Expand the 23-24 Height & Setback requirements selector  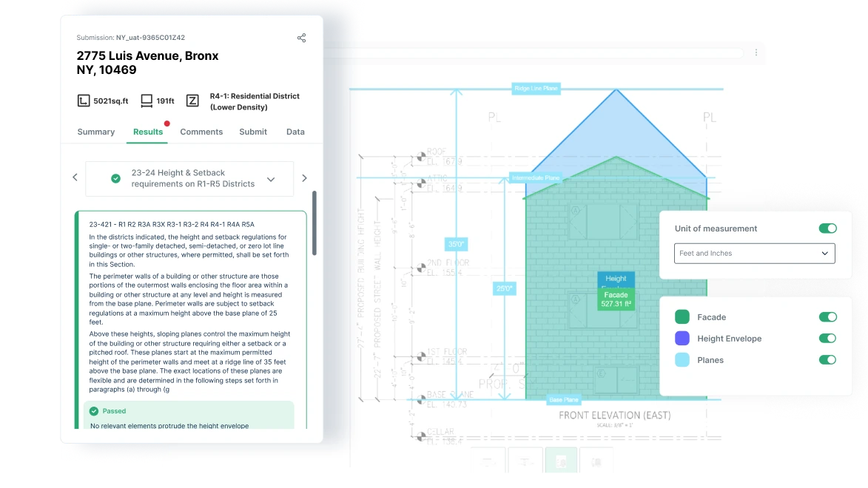(x=189, y=179)
